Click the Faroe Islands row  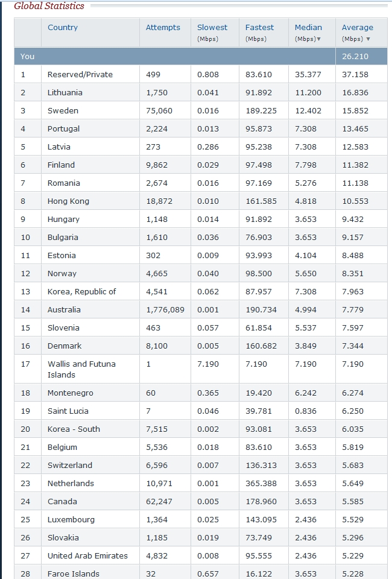point(74,574)
